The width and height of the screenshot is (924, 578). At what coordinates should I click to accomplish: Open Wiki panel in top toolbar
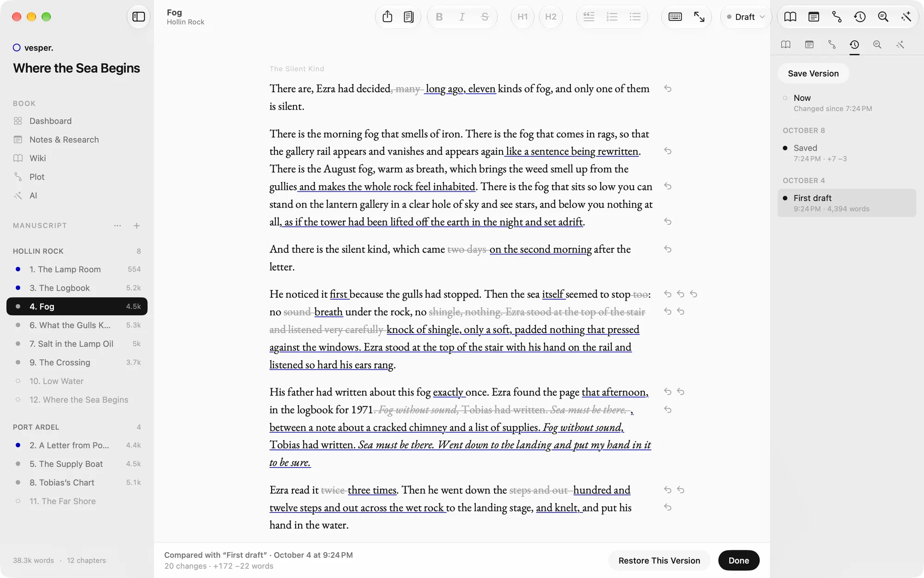tap(790, 17)
